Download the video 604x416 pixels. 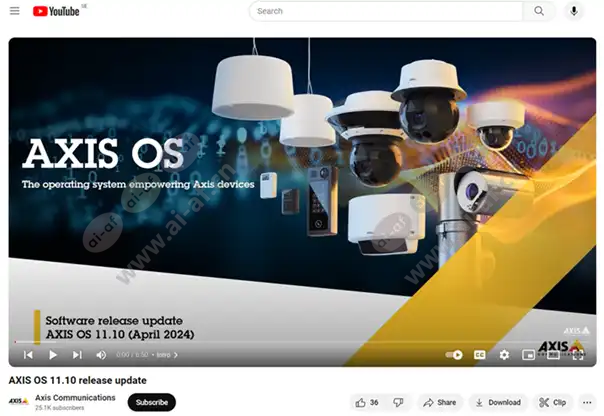point(498,403)
